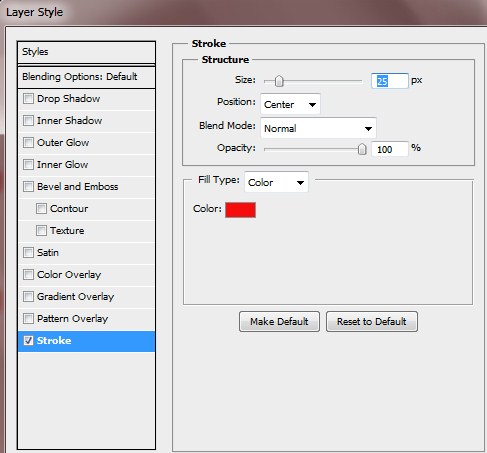Enable the Contour sub-option checkbox
The image size is (487, 453).
(x=41, y=209)
